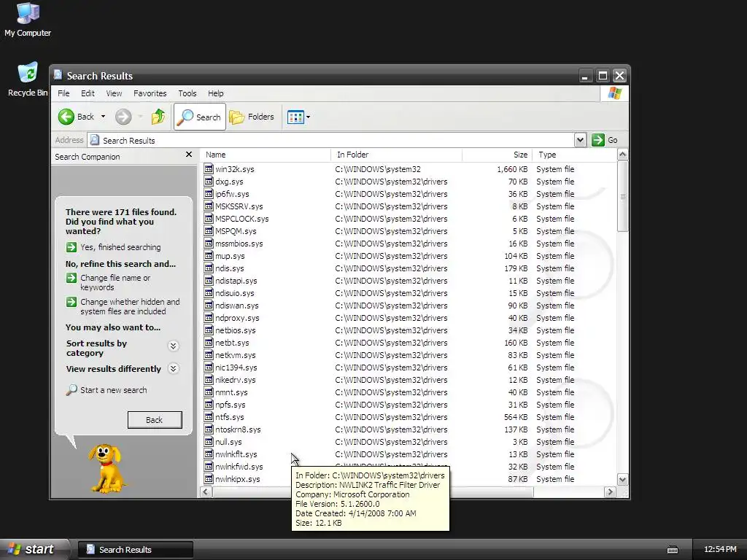This screenshot has width=747, height=560.
Task: Click Start a new search
Action: tap(107, 390)
